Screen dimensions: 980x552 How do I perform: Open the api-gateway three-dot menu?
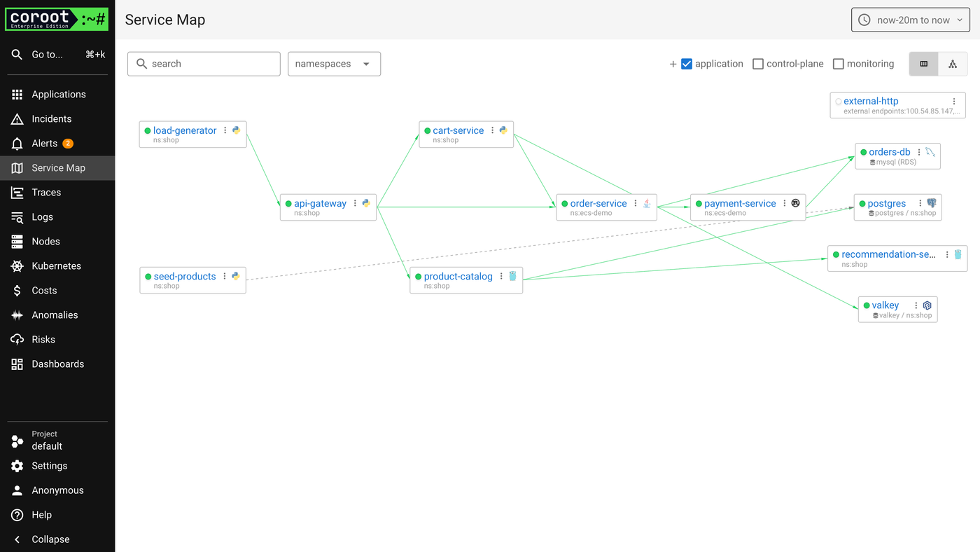355,203
